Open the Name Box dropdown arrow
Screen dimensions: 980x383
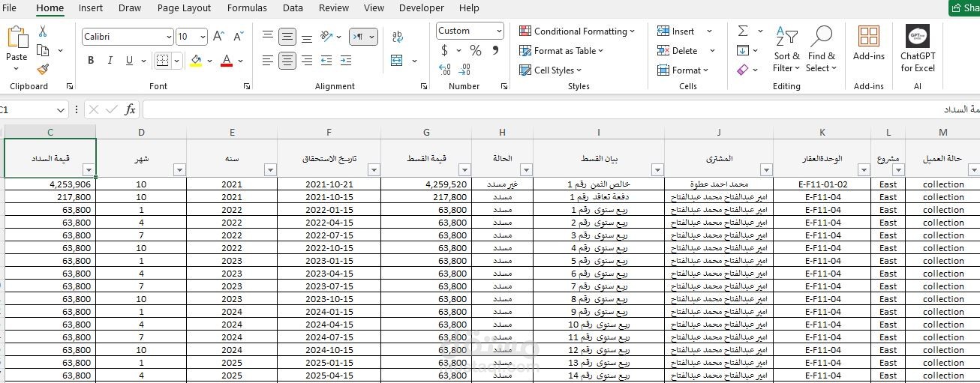61,110
